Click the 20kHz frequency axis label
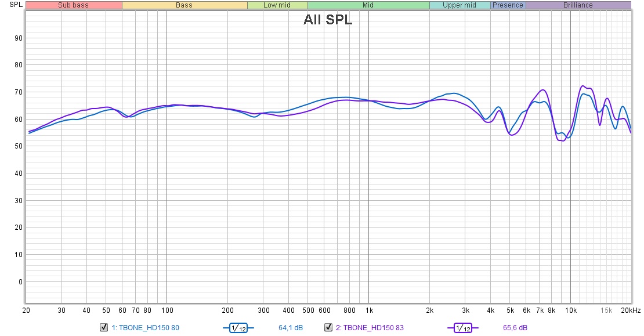Viewport: 644px width, 336px height. pyautogui.click(x=631, y=310)
